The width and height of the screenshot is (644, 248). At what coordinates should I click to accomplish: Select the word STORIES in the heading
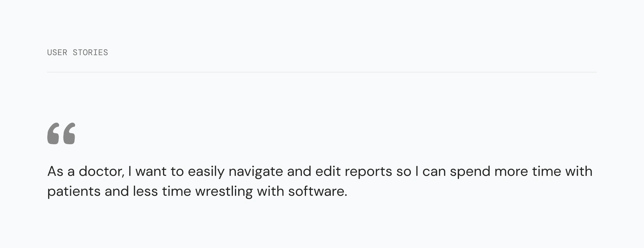point(90,52)
